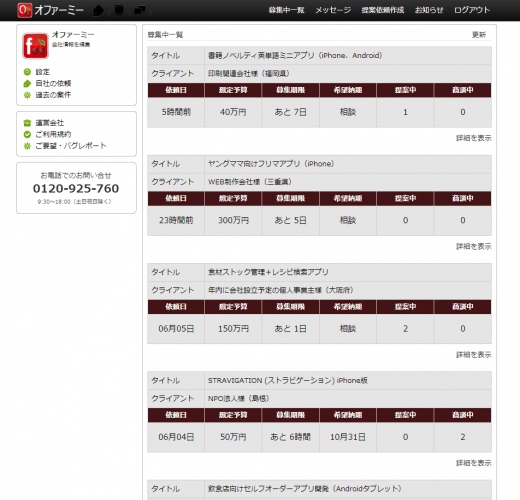Click client 年内に会社設立予定の個人事業主様（大阪府）

(x=281, y=290)
